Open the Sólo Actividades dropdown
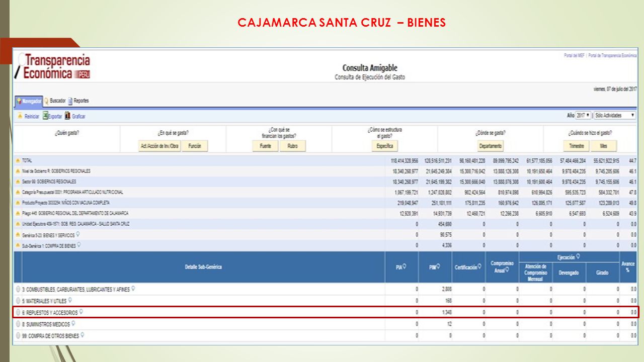Image resolution: width=644 pixels, height=362 pixels. 614,115
